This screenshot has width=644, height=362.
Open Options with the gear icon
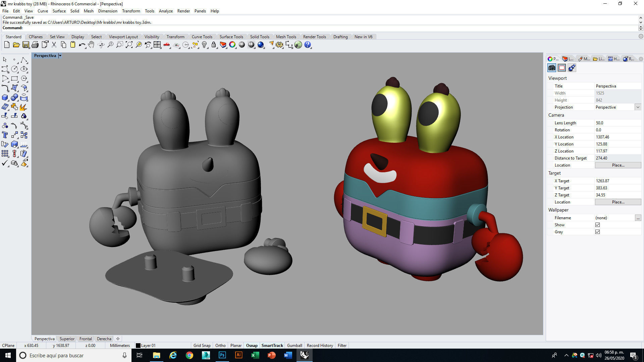pyautogui.click(x=279, y=45)
